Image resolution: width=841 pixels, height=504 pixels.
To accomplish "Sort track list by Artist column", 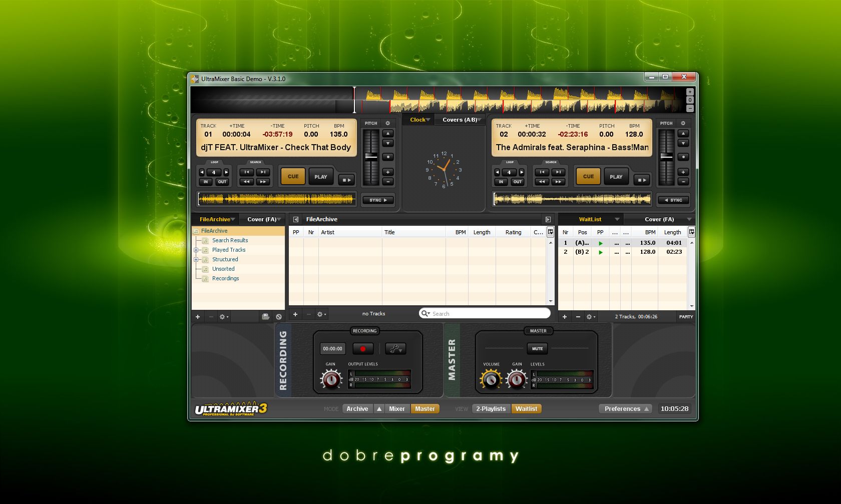I will (x=350, y=232).
